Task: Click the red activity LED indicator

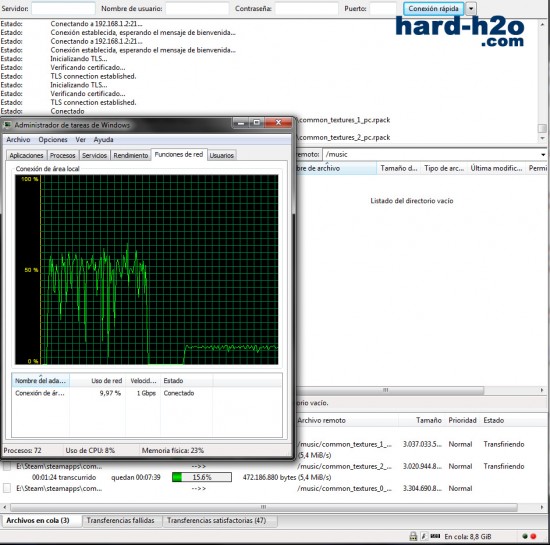Action: tap(534, 536)
